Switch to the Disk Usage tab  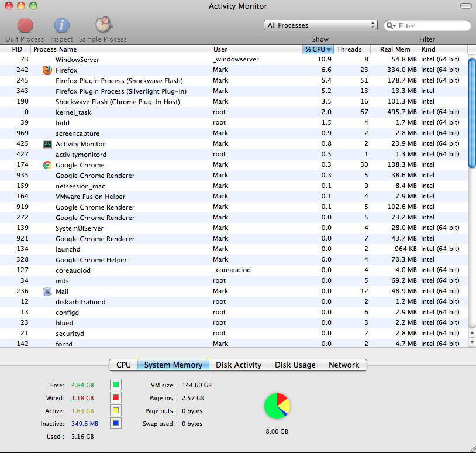pyautogui.click(x=295, y=365)
